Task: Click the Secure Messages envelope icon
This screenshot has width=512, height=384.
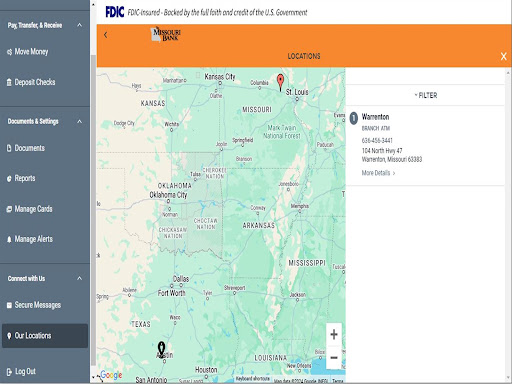Action: pos(9,305)
